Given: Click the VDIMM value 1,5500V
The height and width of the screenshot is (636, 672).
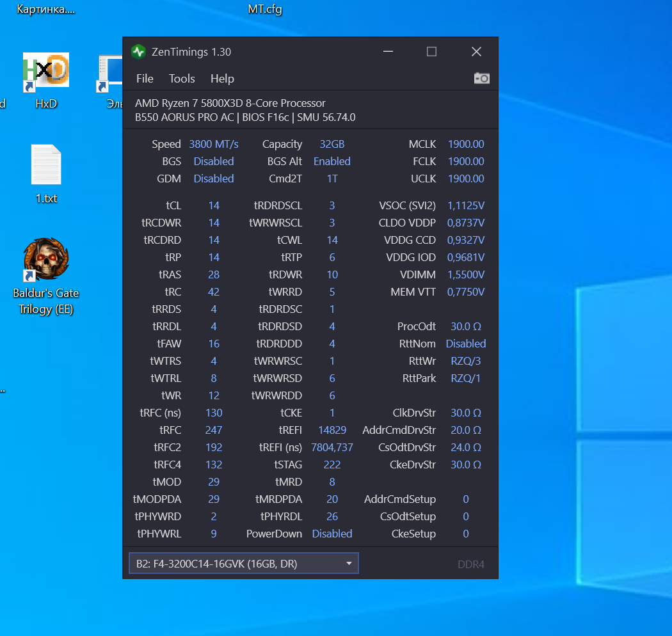Looking at the screenshot, I should tap(466, 274).
